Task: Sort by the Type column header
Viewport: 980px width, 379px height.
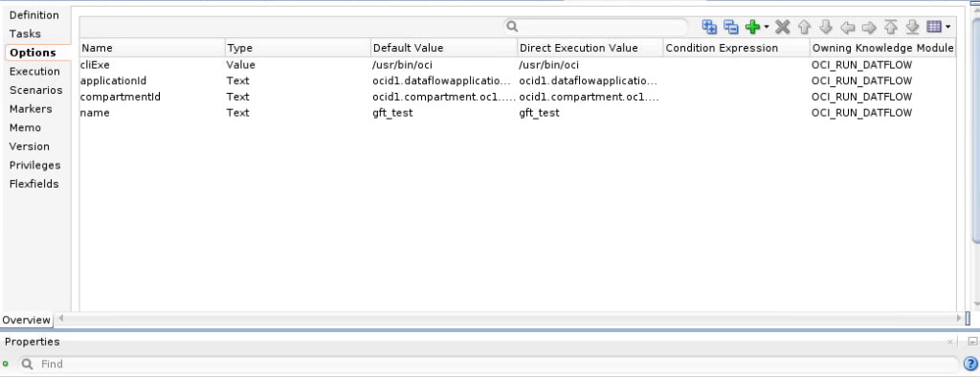Action: pyautogui.click(x=299, y=48)
